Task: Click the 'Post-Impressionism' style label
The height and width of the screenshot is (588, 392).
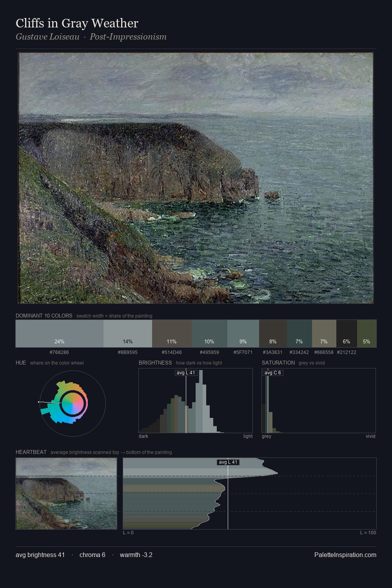Action: click(128, 37)
